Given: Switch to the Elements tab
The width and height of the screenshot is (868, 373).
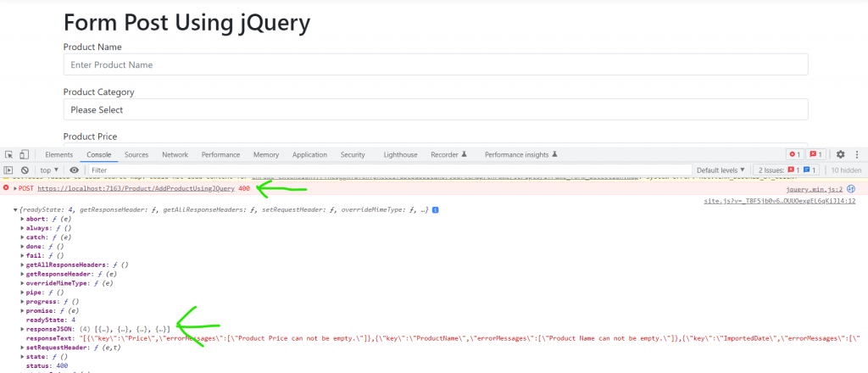Looking at the screenshot, I should [x=58, y=155].
